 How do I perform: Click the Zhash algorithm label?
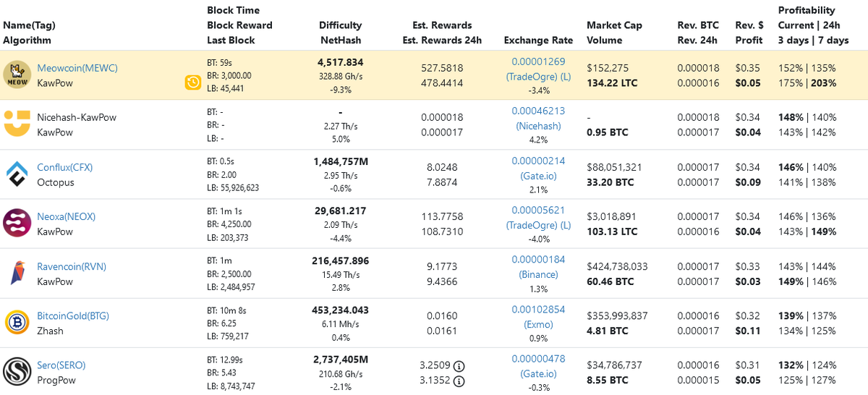[50, 331]
